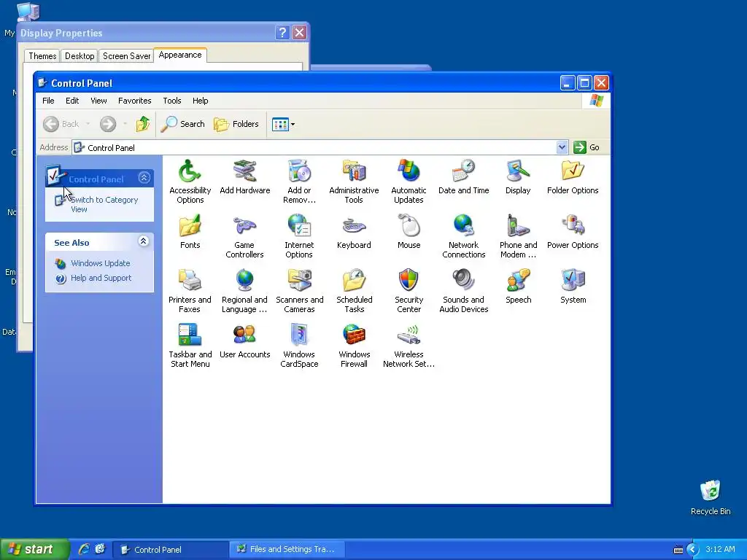The width and height of the screenshot is (747, 560).
Task: Collapse the Control Panel side section
Action: pos(144,178)
